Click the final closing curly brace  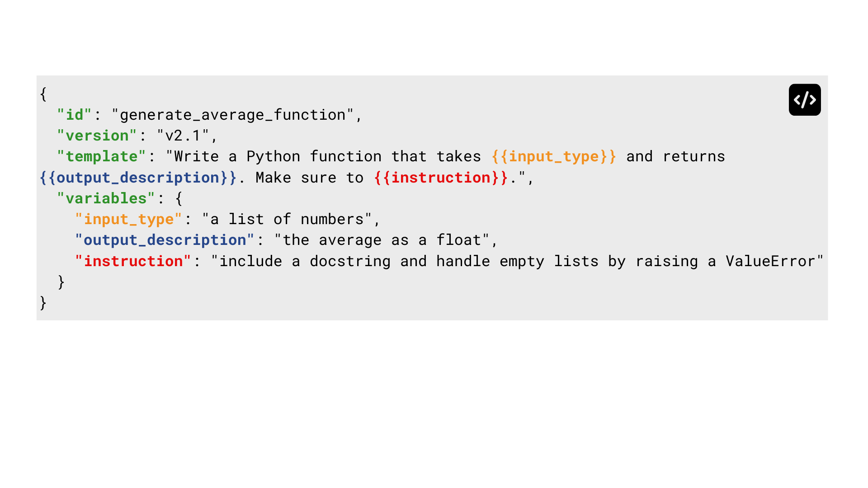[x=43, y=303]
